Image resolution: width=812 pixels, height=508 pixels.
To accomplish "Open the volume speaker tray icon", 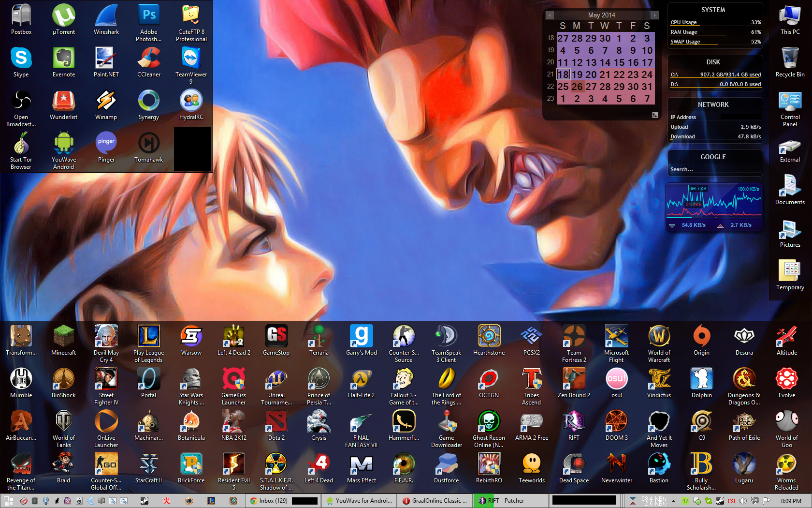I will (x=743, y=501).
